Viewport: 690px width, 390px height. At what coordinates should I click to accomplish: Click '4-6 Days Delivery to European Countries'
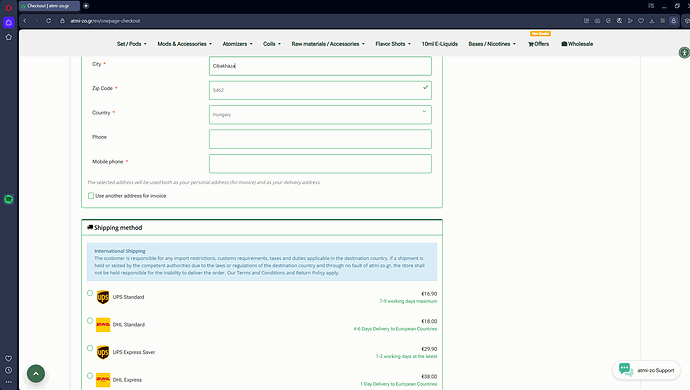point(395,329)
